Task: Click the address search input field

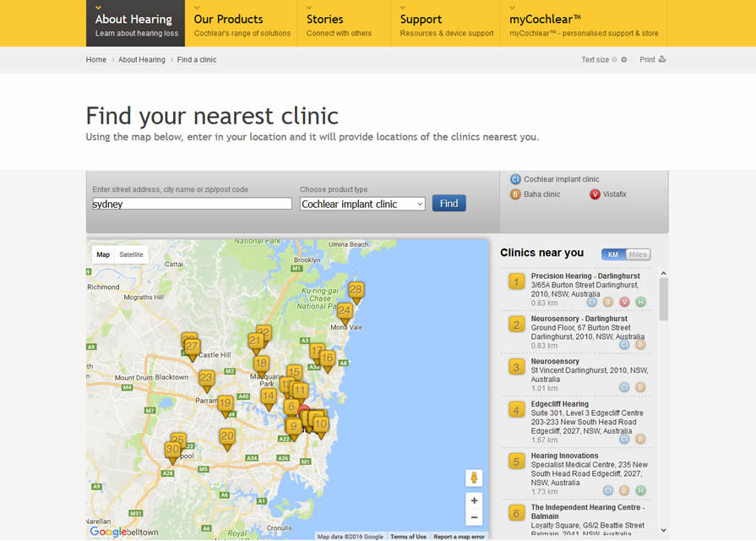Action: click(192, 204)
